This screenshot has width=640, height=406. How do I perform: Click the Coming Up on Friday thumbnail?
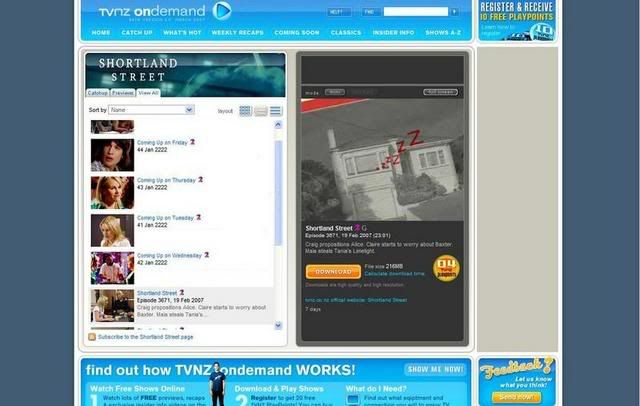(112, 155)
